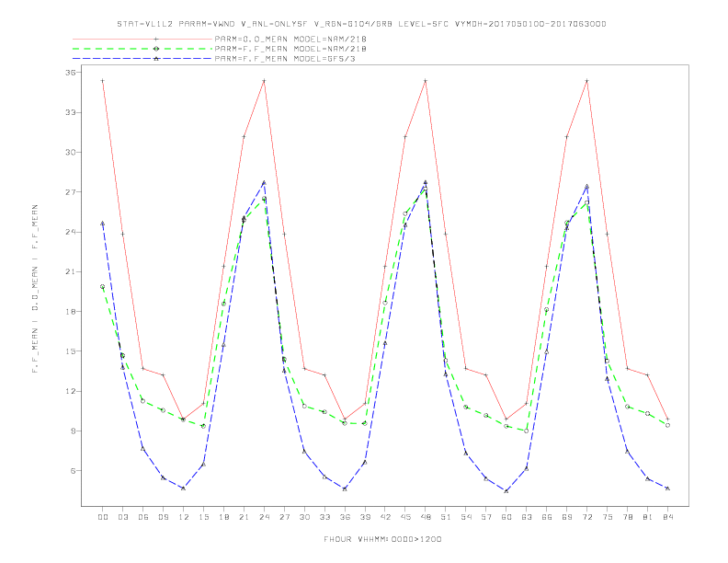Click the blue dashed line sample in legend
This screenshot has width=728, height=563.
142,59
